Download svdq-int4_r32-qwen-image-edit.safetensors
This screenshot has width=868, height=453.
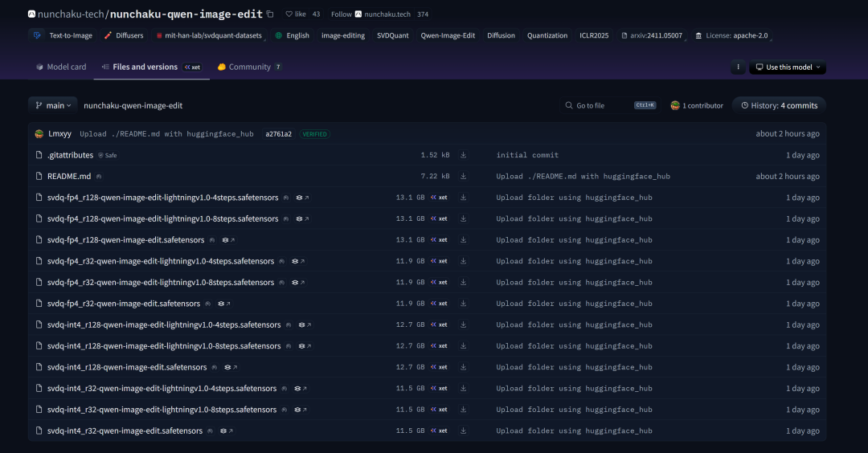tap(464, 431)
